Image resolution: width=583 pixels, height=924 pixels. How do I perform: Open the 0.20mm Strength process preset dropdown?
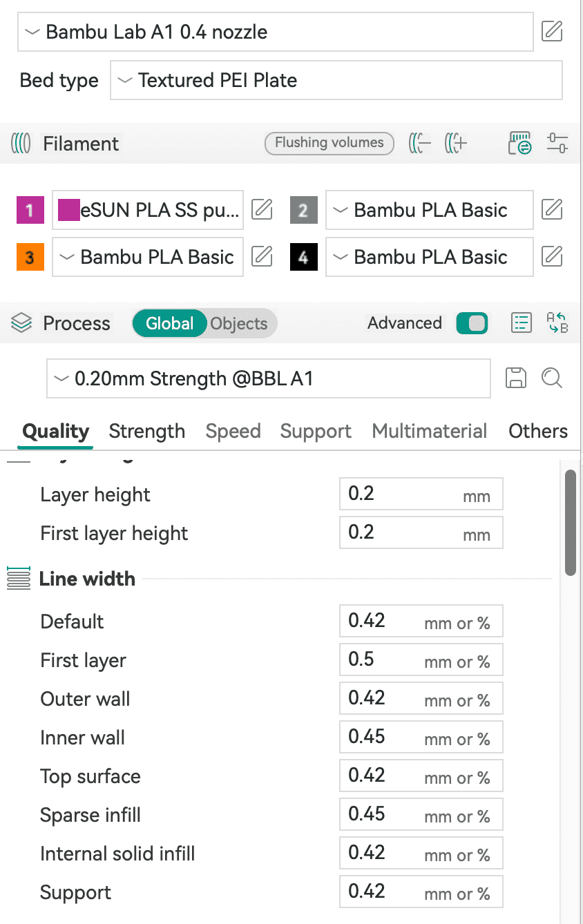point(269,378)
